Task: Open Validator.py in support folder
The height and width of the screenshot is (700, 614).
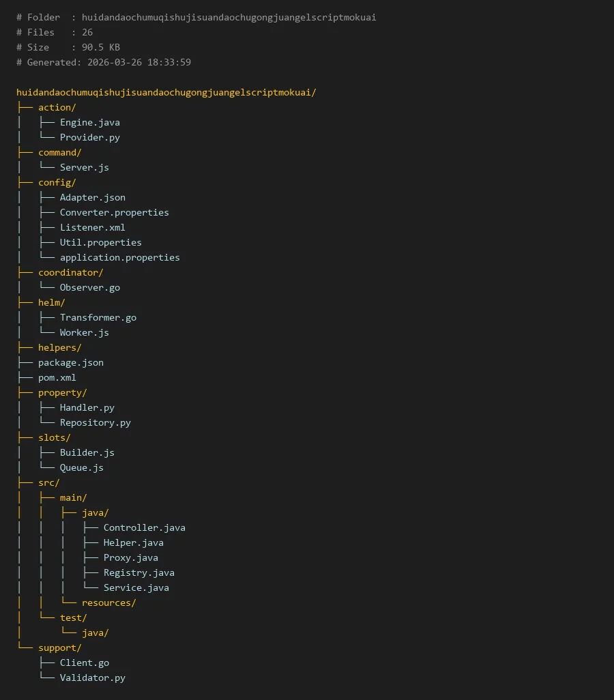Action: 92,677
